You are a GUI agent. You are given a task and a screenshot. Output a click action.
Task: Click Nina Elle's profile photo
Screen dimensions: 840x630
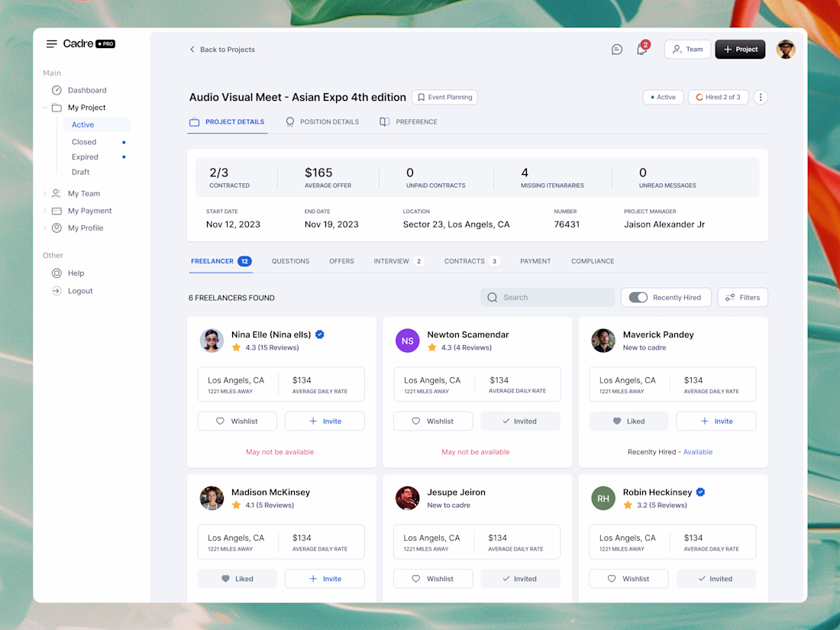click(212, 340)
